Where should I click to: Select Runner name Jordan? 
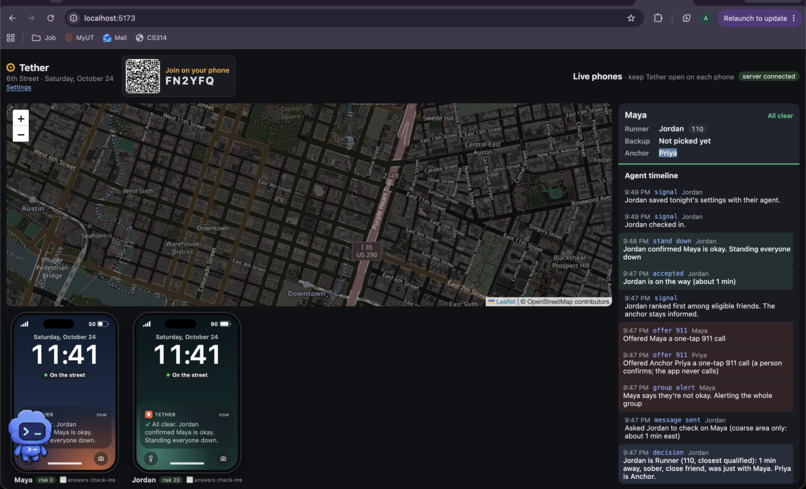pyautogui.click(x=671, y=129)
